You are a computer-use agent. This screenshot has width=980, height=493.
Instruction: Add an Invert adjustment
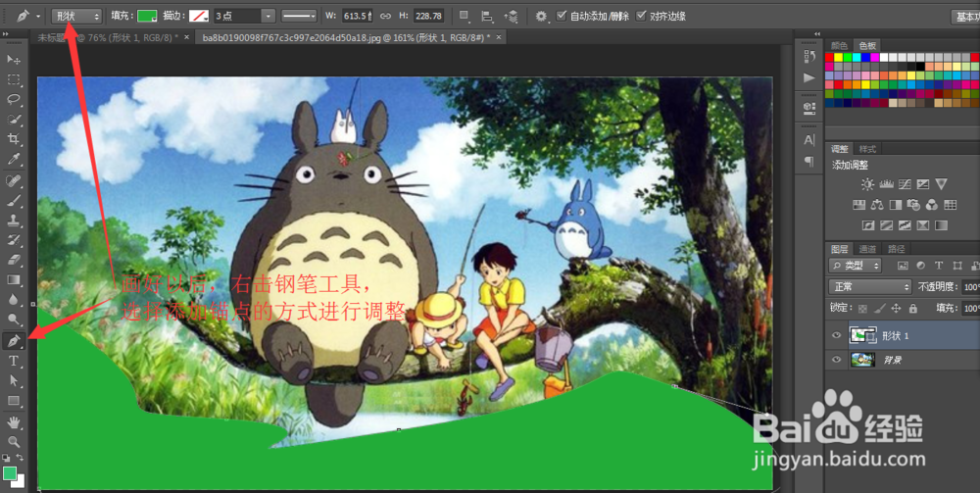pyautogui.click(x=867, y=225)
